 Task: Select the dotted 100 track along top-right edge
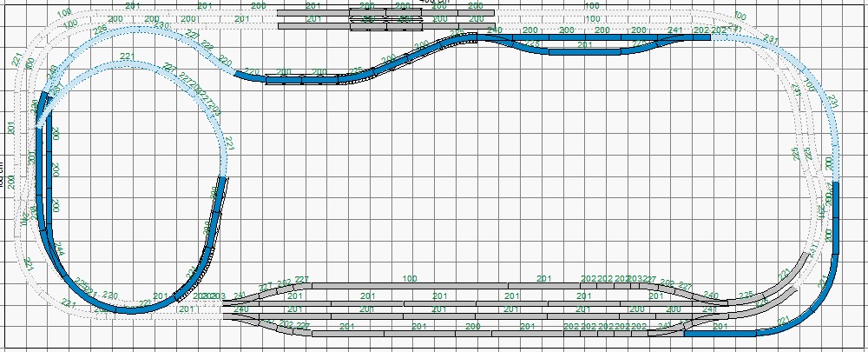click(590, 12)
